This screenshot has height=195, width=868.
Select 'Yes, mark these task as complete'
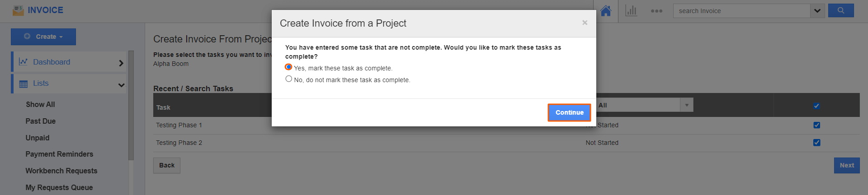coord(288,67)
